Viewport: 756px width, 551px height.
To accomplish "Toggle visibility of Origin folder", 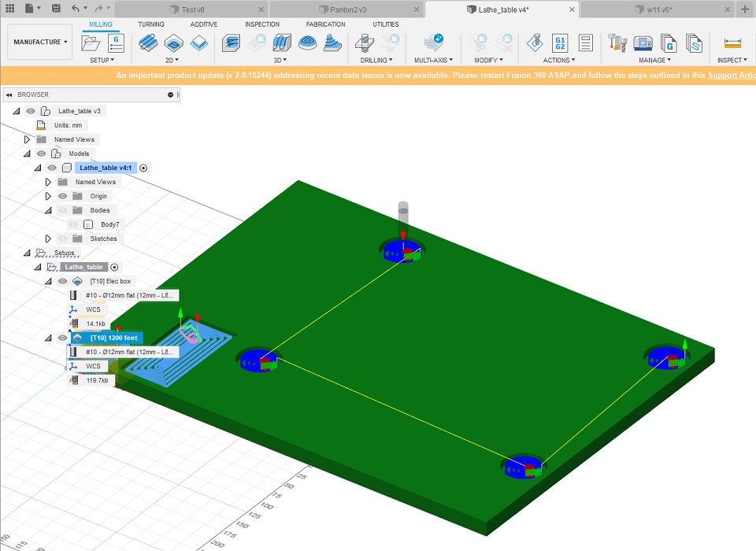I will (x=63, y=196).
